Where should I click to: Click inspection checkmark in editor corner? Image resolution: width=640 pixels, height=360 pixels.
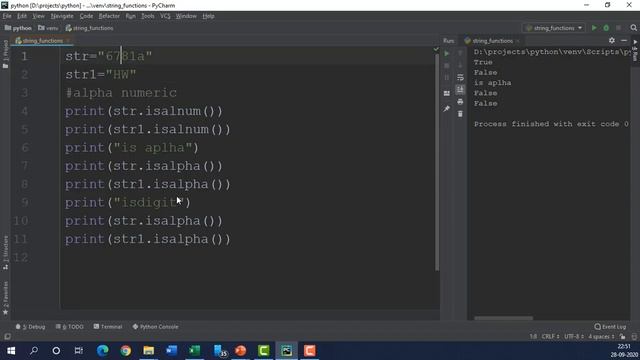coord(436,49)
